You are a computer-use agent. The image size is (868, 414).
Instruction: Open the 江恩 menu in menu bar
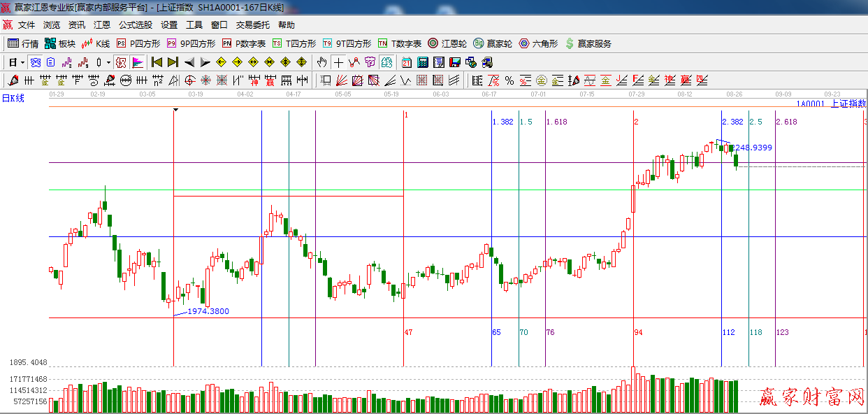point(102,25)
